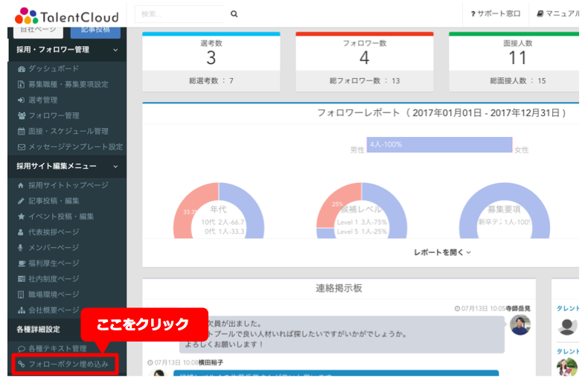
Task: Click the 選考管理 sign-in arrow icon
Action: tap(22, 100)
